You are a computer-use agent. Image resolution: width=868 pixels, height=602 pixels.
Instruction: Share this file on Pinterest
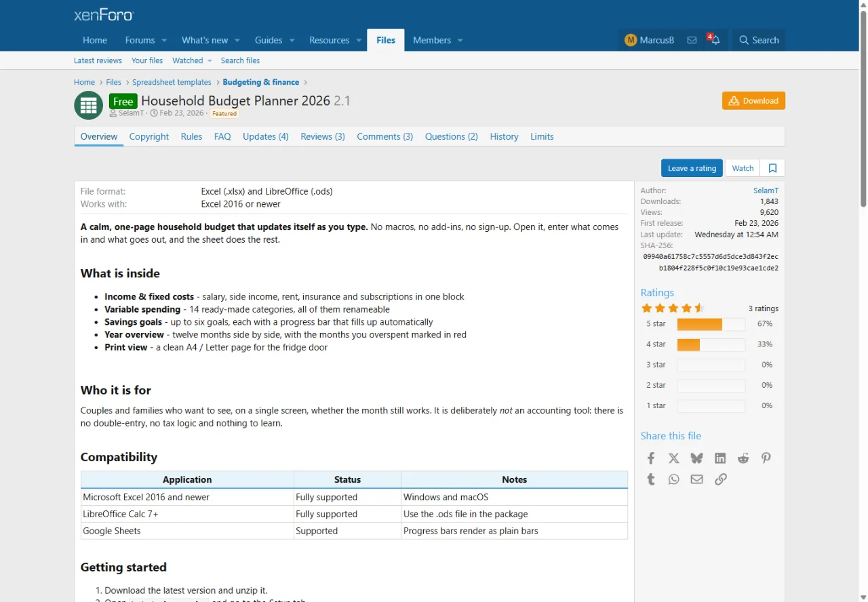pyautogui.click(x=766, y=458)
